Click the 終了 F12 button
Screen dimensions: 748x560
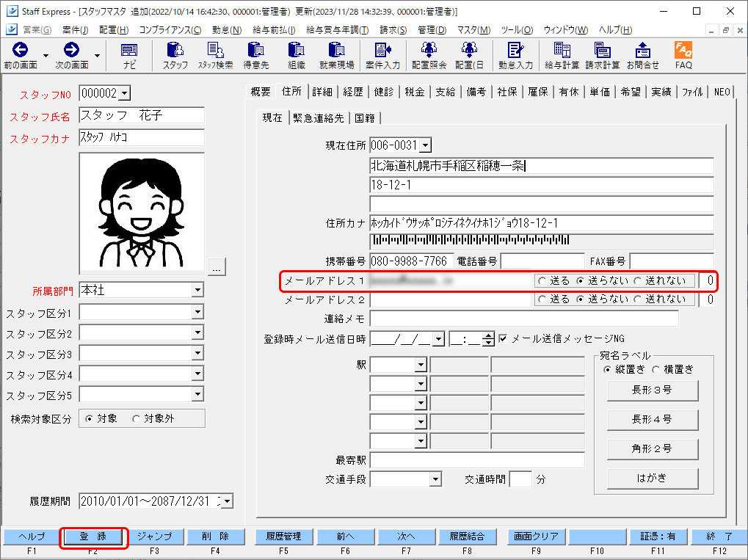719,537
